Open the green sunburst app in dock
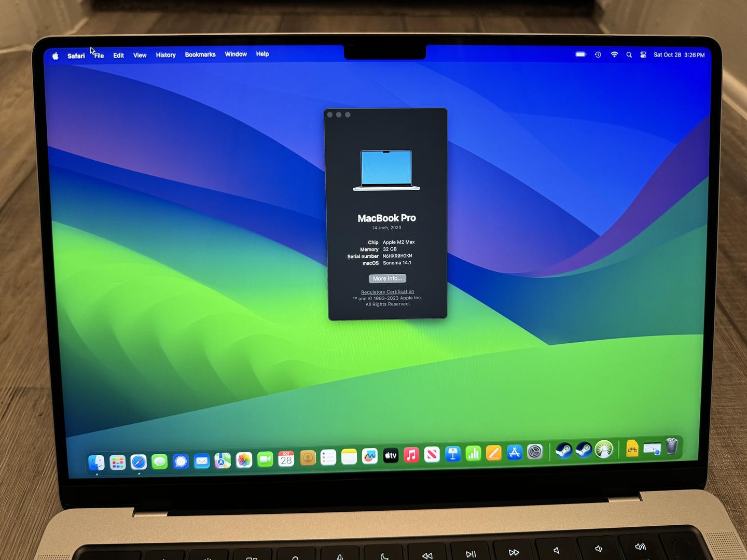Image resolution: width=747 pixels, height=560 pixels. (x=604, y=449)
